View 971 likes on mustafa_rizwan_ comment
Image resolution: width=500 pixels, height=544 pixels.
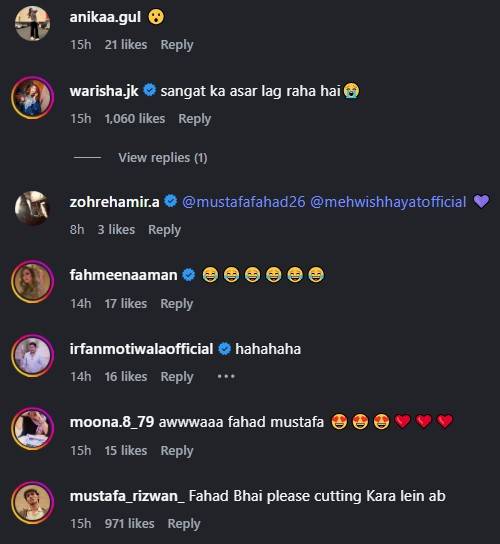129,524
